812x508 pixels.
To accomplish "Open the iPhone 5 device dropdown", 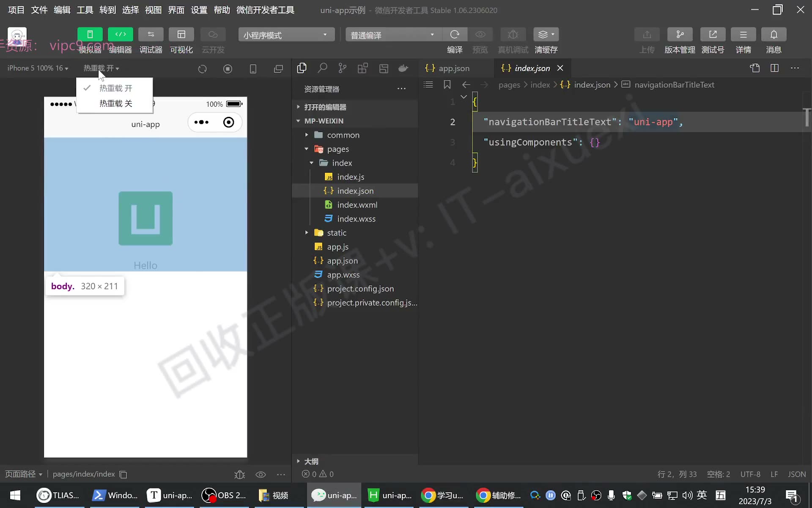I will (38, 68).
